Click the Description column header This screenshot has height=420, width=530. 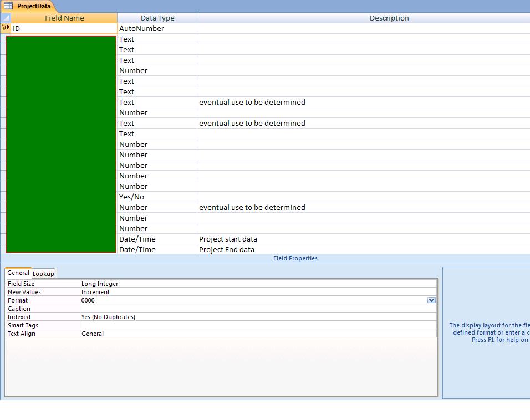tap(389, 18)
